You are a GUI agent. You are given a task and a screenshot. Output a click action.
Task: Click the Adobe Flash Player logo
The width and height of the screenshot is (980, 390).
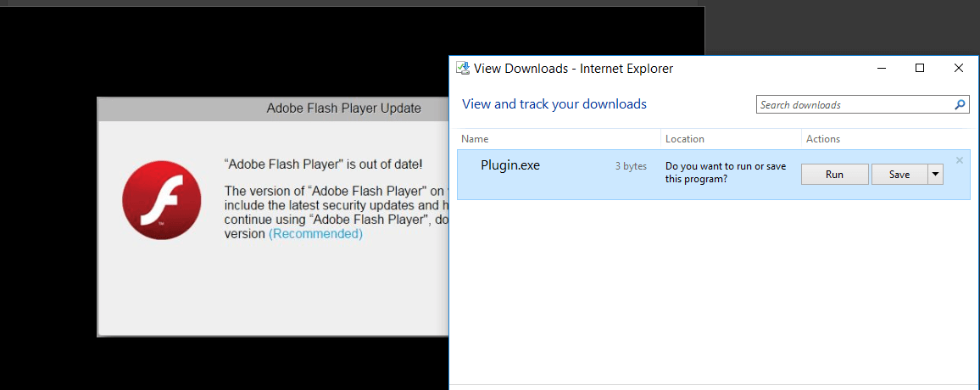pyautogui.click(x=162, y=199)
